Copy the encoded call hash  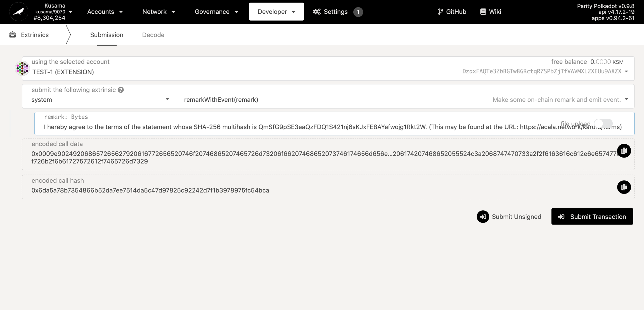coord(624,187)
